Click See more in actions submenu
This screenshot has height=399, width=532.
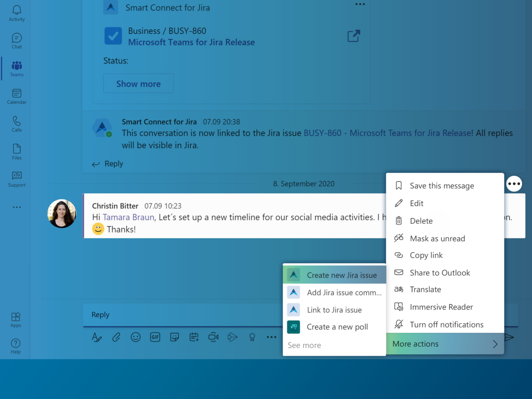[304, 345]
